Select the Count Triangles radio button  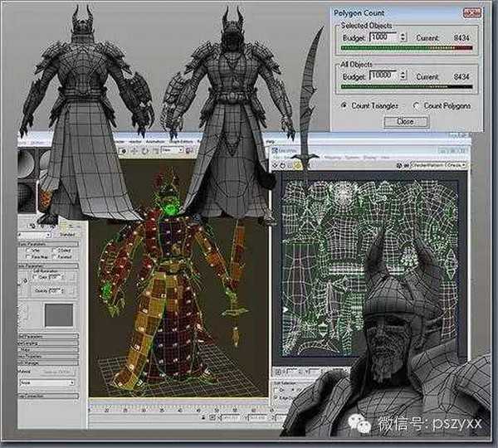(x=344, y=105)
